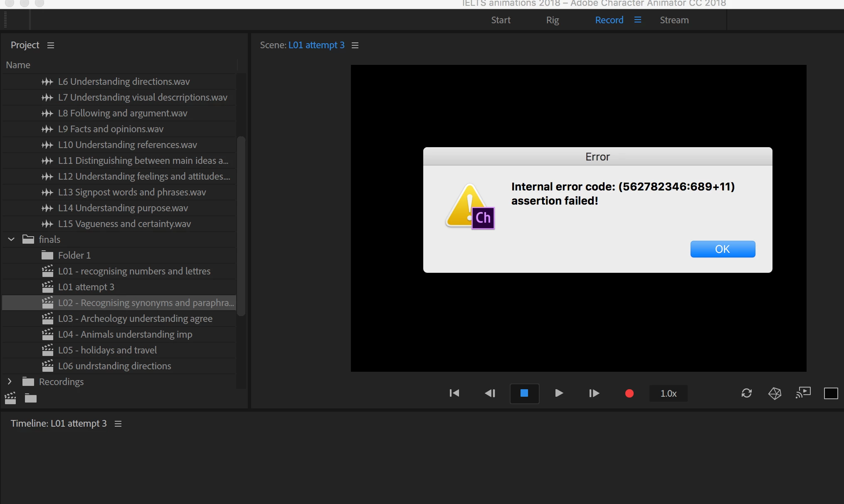Select L14 Understanding purpose.wav
This screenshot has width=844, height=504.
point(119,208)
